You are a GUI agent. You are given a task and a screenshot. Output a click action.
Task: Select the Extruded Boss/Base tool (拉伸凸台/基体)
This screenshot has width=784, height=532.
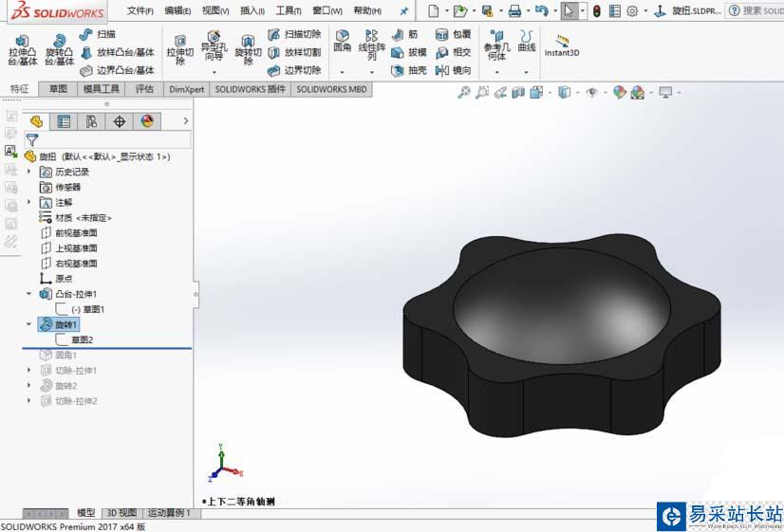22,49
